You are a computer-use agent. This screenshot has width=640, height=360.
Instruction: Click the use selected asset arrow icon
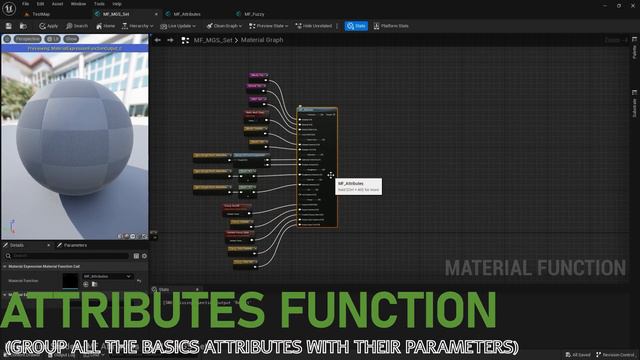86,284
